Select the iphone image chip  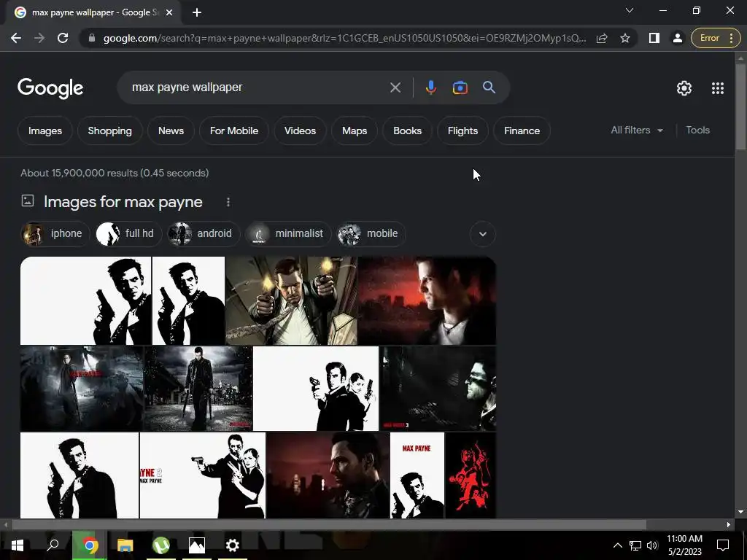(x=55, y=234)
